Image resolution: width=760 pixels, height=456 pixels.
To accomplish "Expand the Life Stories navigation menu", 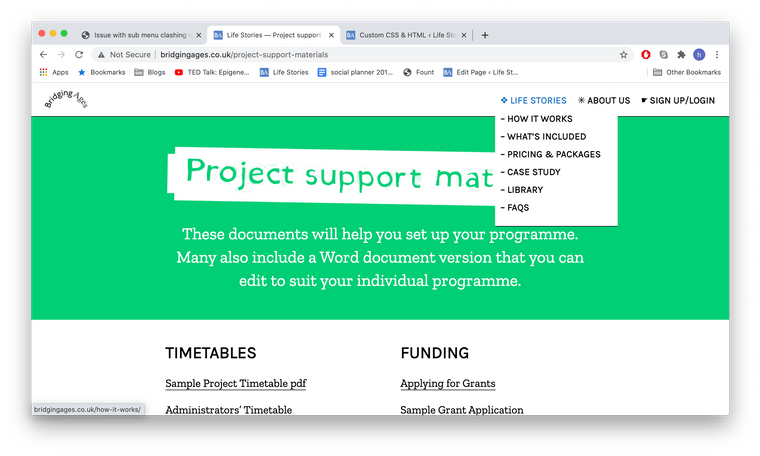I will click(533, 101).
